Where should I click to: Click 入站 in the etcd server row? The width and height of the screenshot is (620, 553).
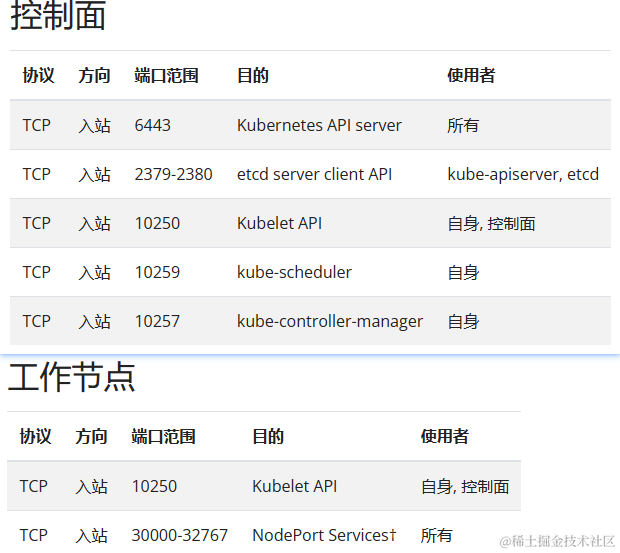[x=94, y=174]
